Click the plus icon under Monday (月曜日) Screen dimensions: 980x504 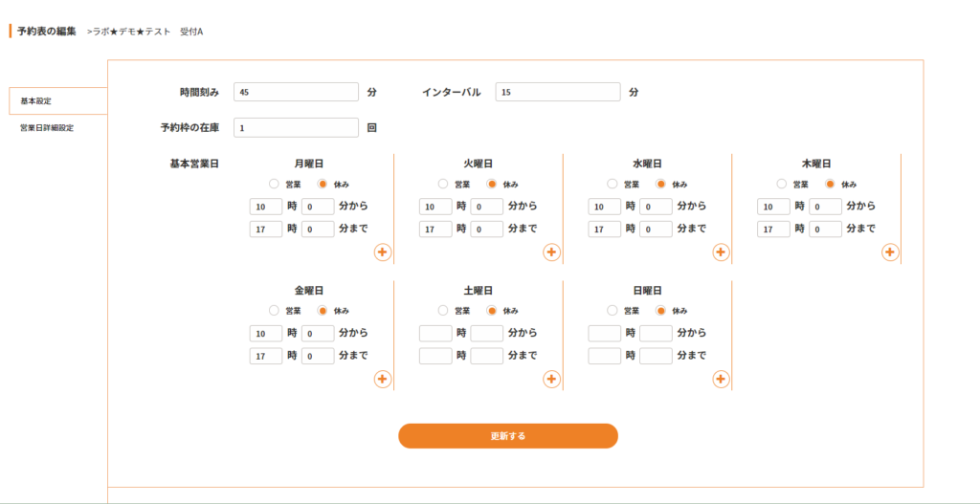point(382,252)
